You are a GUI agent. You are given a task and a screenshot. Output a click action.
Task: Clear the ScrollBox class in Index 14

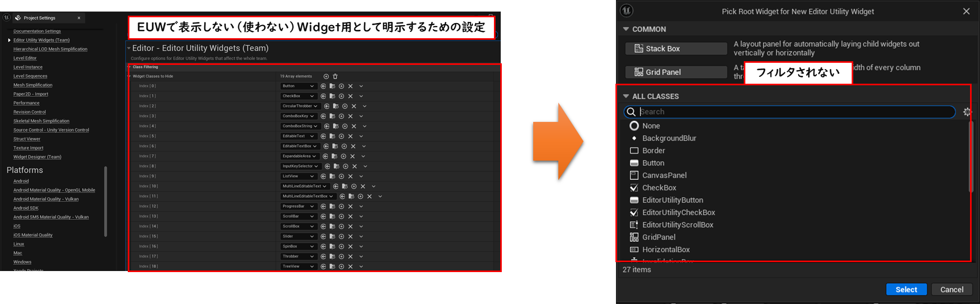[x=350, y=227]
